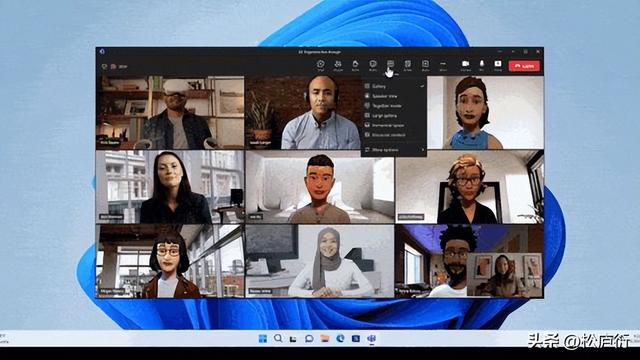
Task: Select the hijab woman's video tile
Action: point(320,261)
